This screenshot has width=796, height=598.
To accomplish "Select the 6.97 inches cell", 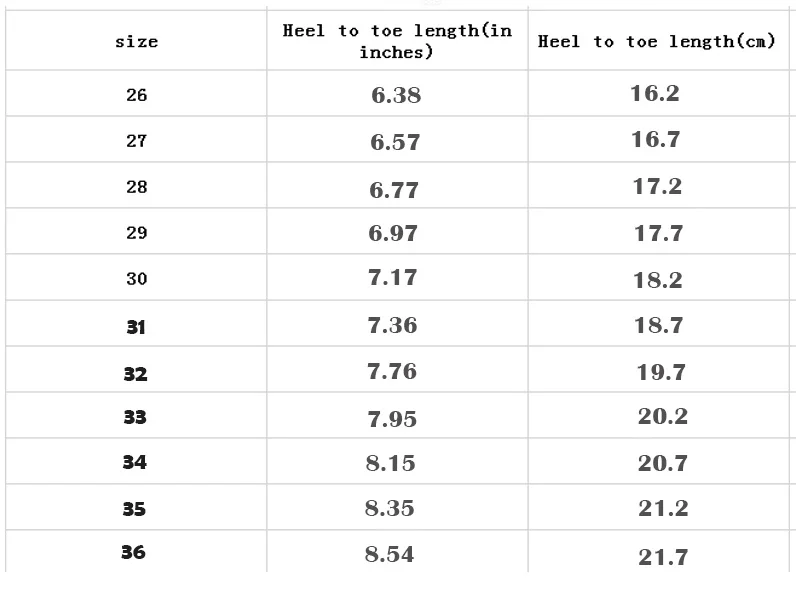I will coord(394,233).
